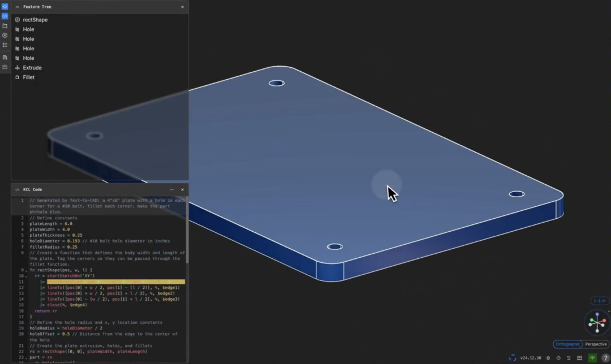Click the highlighted yellow code line 11
This screenshot has width=611, height=364.
click(116, 282)
